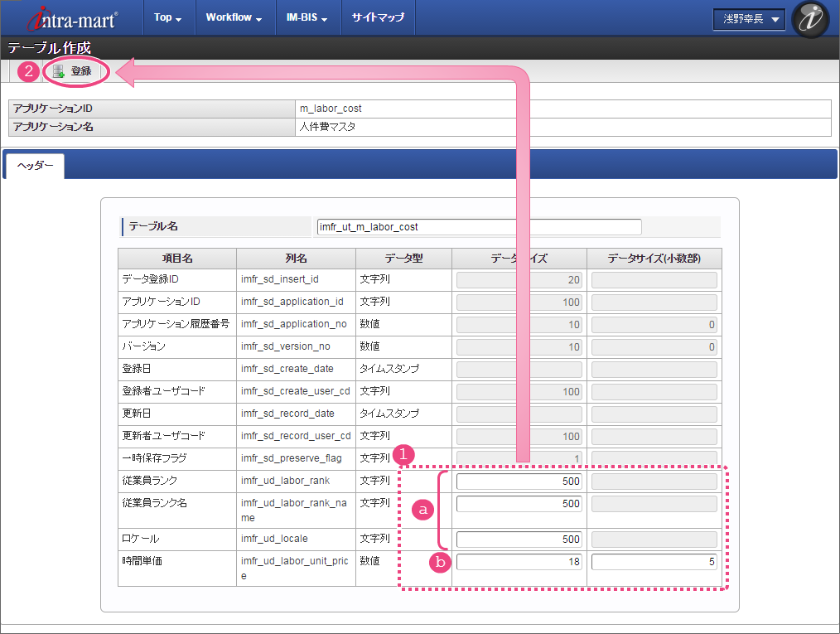
Task: Click the imfr_sd_version_no column name
Action: tap(286, 346)
